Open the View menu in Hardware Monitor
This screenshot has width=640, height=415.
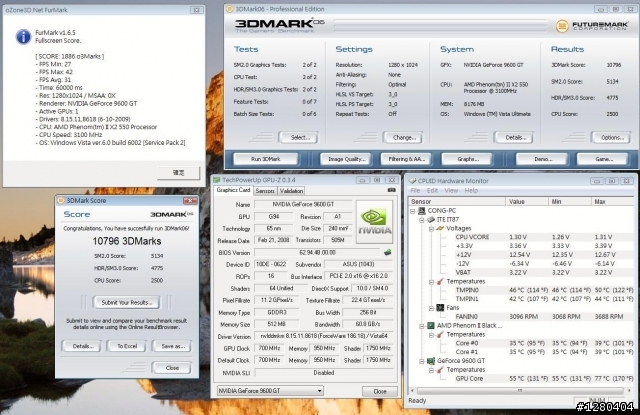tap(451, 191)
